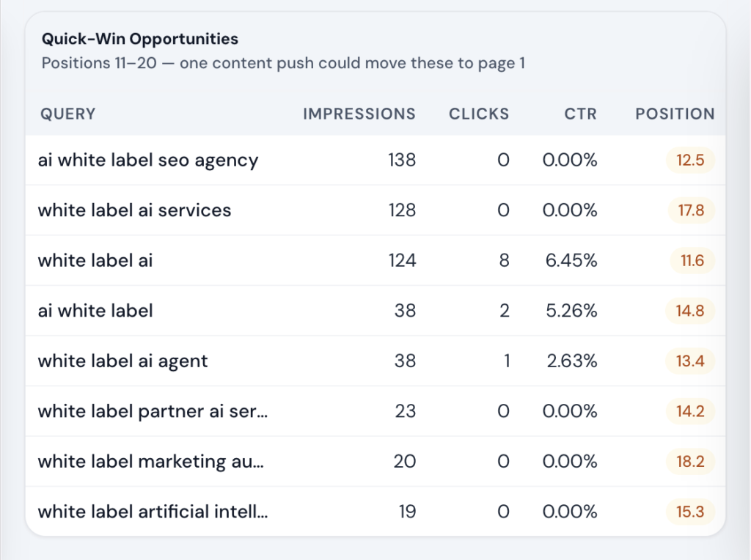
Task: Select the 'white label ai agent' query
Action: [x=122, y=361]
